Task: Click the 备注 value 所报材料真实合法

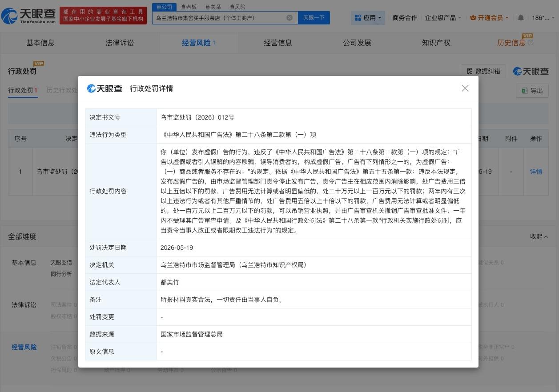Action: [222, 300]
